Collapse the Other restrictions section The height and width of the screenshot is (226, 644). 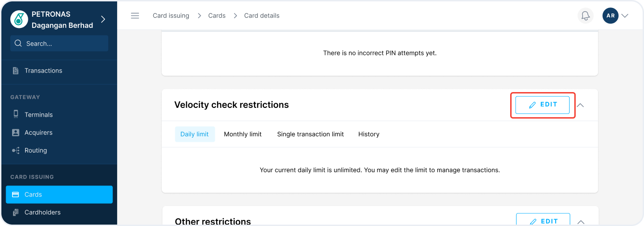(580, 222)
